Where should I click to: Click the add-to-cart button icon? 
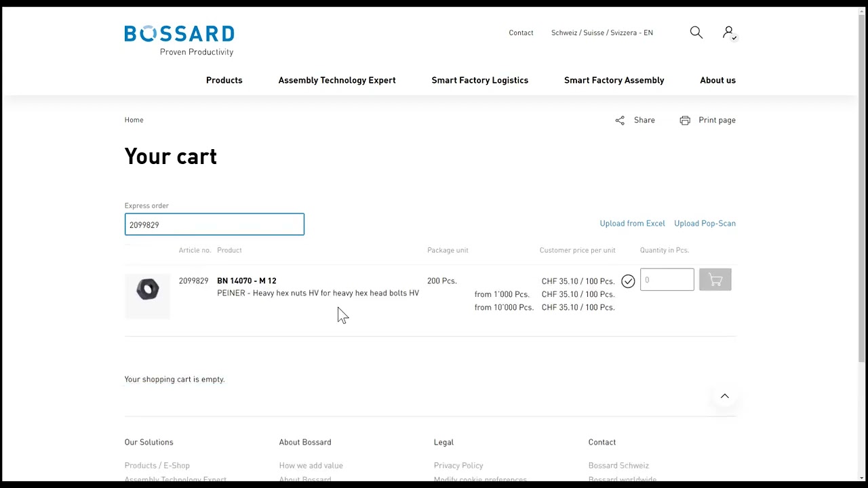[715, 280]
